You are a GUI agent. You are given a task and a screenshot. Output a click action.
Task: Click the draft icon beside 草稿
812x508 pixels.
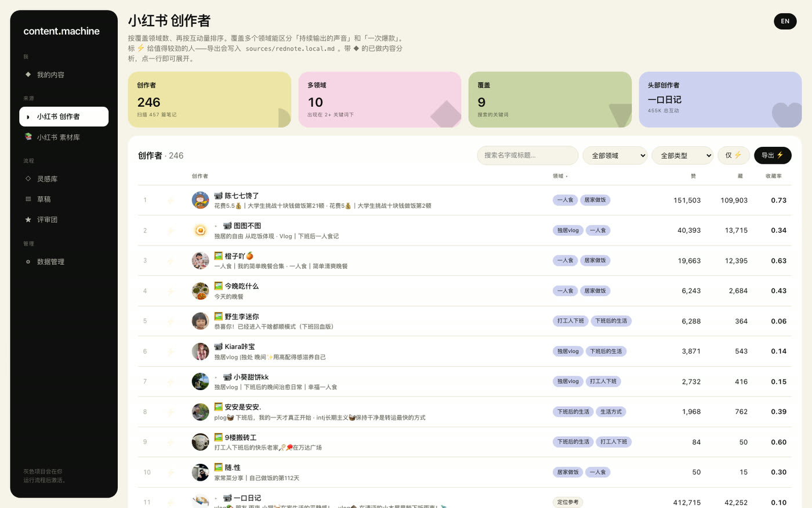[x=28, y=199]
